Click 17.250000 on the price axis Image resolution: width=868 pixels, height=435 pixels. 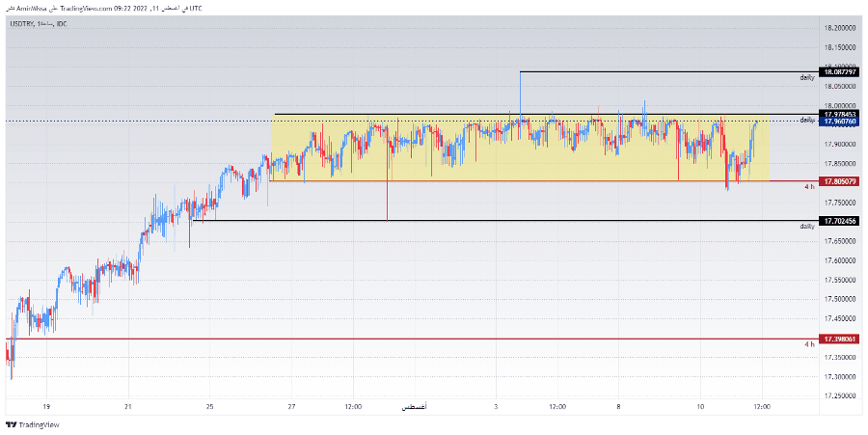841,396
